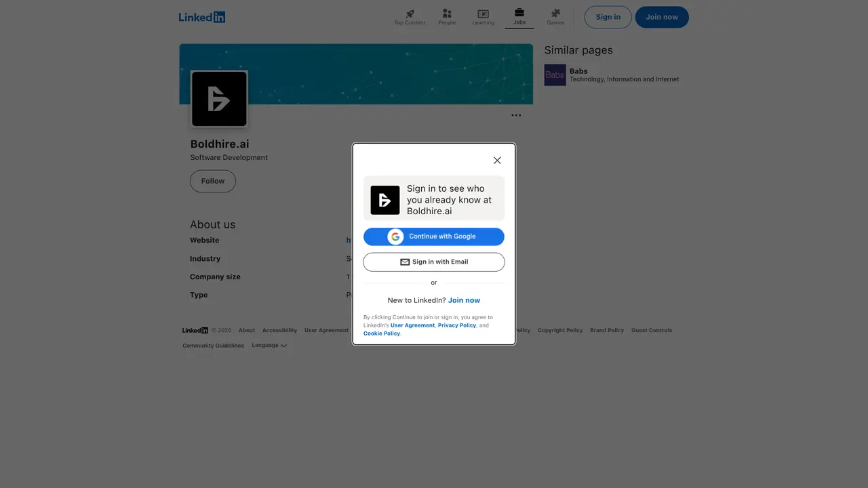868x488 pixels.
Task: Click the About us heading
Action: (213, 224)
